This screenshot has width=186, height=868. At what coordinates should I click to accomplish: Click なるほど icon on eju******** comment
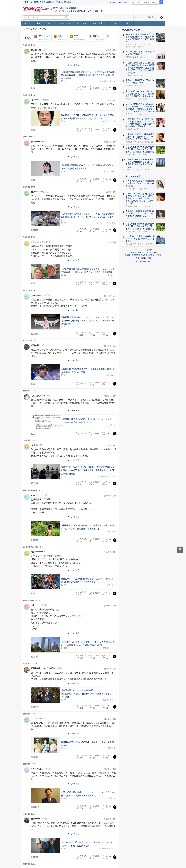point(91,230)
